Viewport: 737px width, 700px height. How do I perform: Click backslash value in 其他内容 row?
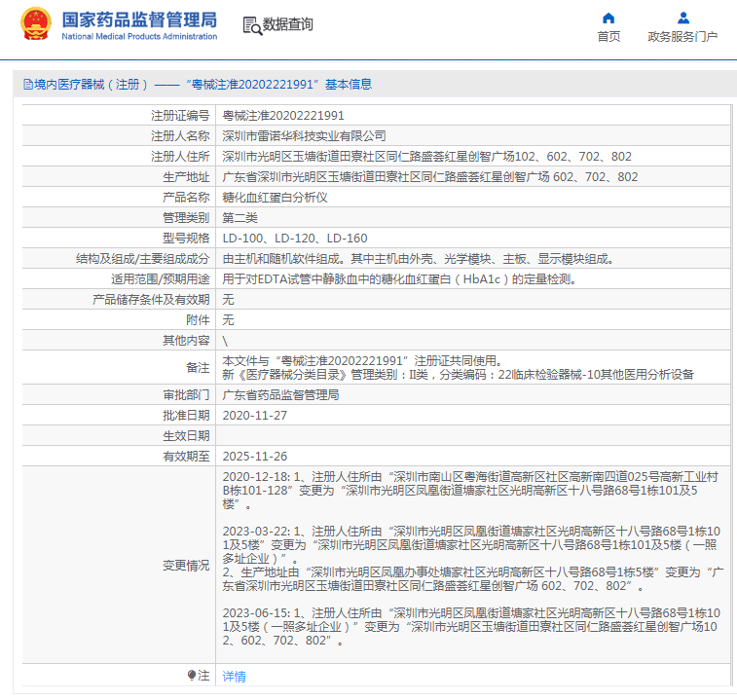click(225, 341)
